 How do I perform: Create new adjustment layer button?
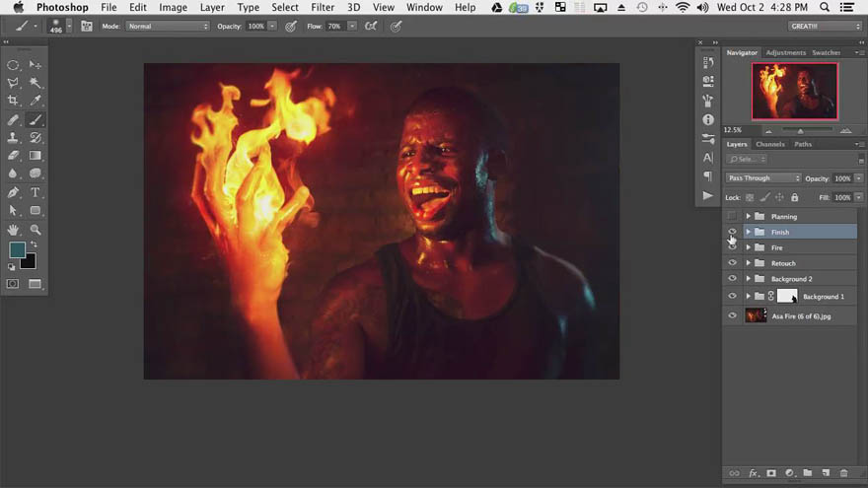click(789, 473)
